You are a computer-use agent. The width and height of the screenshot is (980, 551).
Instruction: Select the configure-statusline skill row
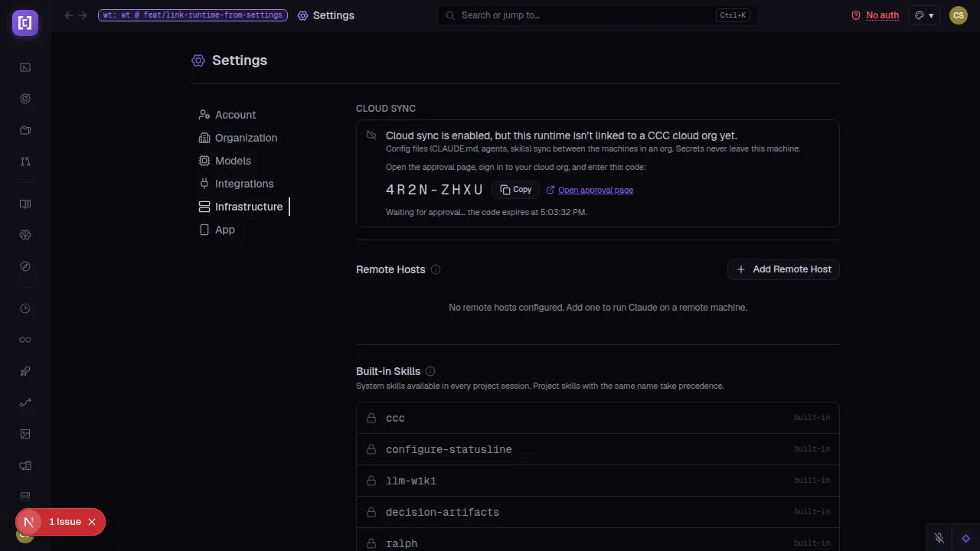pyautogui.click(x=598, y=449)
